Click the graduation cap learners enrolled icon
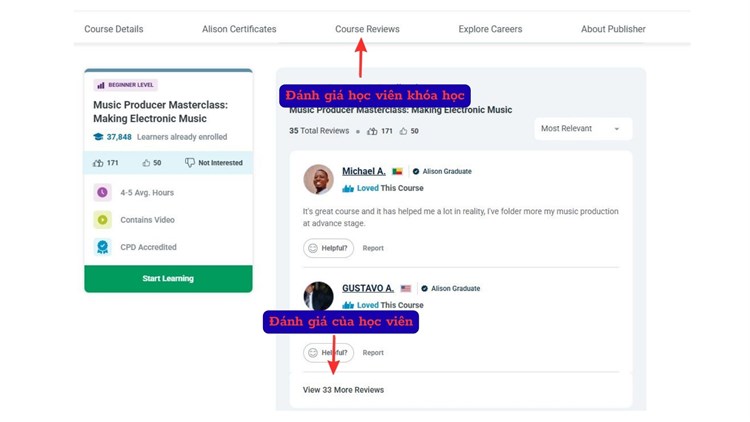Viewport: 750px width, 422px height. click(x=98, y=137)
